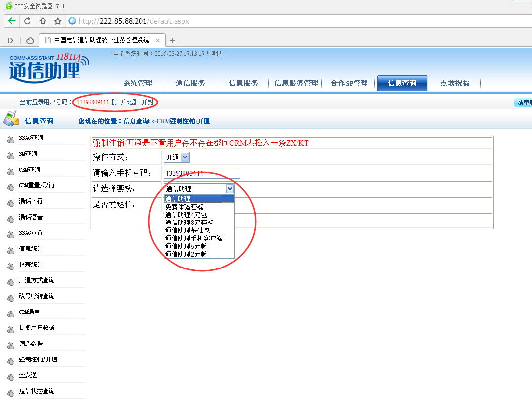Click the icon beside CRM重置/取消
Viewport: 532px width, 402px height.
click(x=11, y=187)
